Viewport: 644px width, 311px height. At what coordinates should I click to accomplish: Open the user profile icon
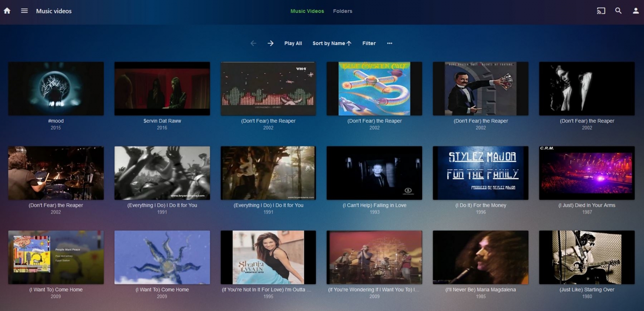636,11
